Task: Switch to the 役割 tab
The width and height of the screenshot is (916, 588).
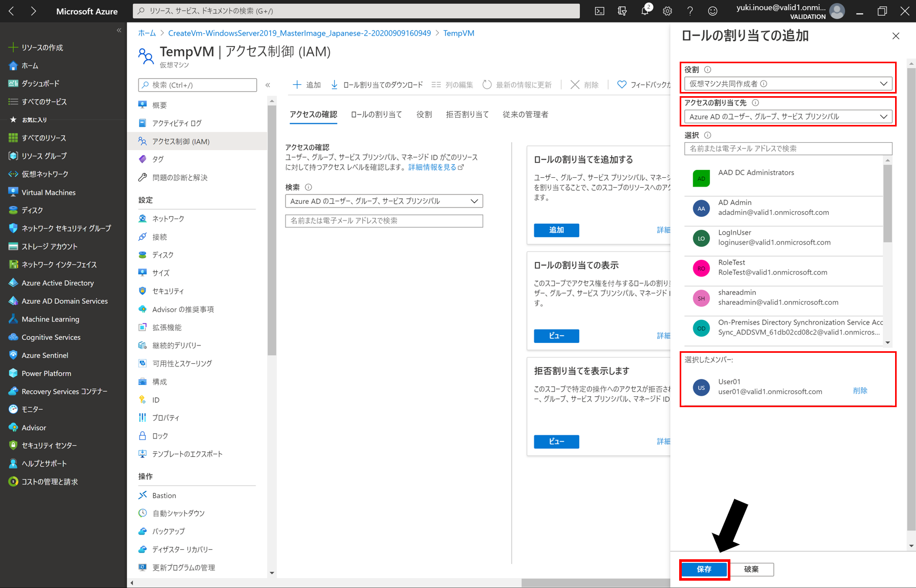Action: click(x=424, y=114)
